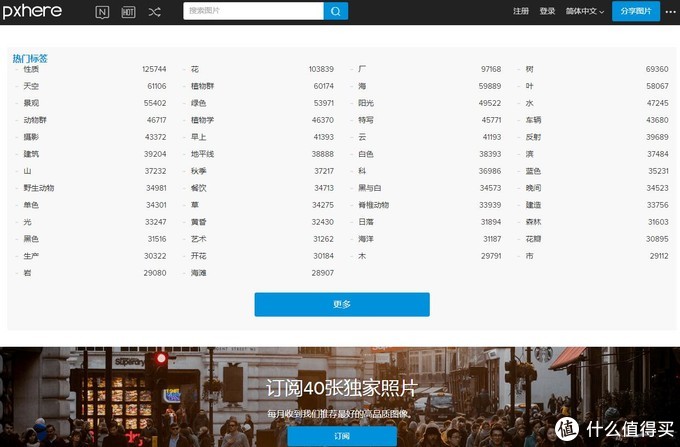Open the 山 tag
This screenshot has height=447, width=680.
coord(27,171)
